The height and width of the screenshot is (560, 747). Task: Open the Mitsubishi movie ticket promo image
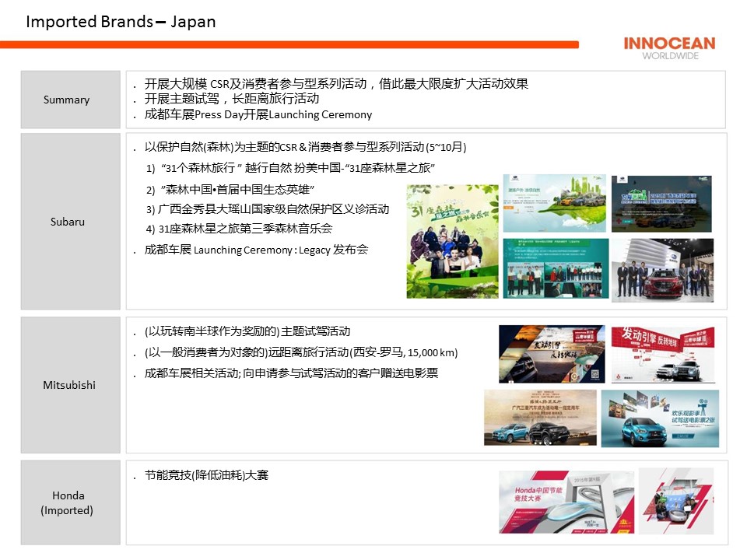click(x=660, y=418)
